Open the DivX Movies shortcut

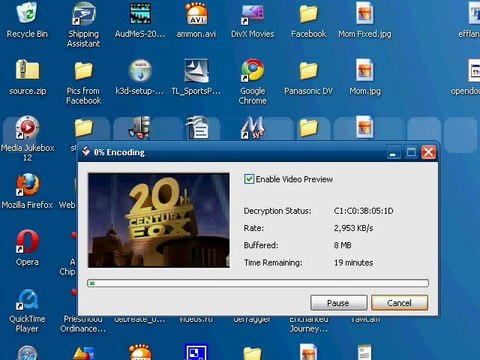click(x=253, y=20)
